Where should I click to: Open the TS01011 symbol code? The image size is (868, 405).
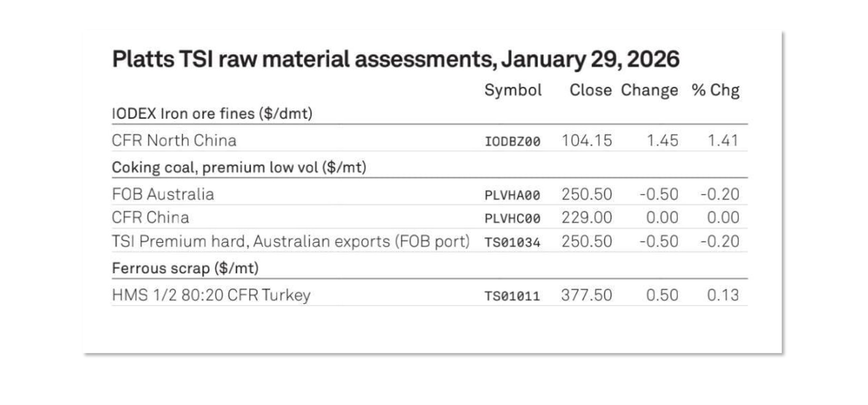point(512,296)
